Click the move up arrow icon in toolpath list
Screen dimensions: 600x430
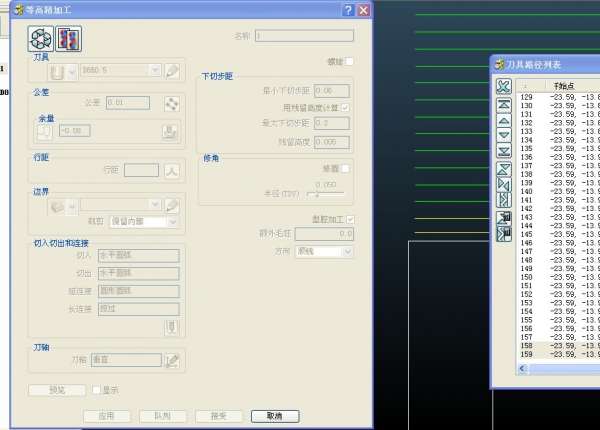(504, 121)
